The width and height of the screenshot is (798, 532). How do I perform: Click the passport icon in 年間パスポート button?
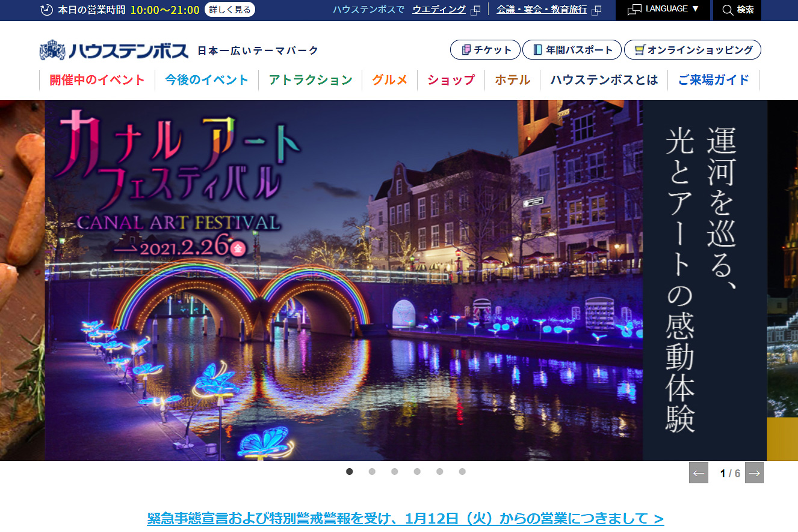(537, 50)
